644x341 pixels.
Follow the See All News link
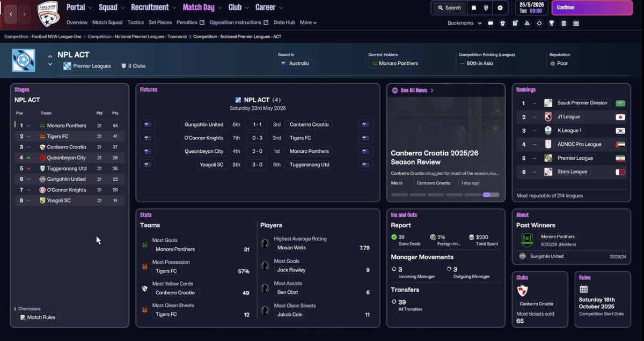click(x=417, y=91)
